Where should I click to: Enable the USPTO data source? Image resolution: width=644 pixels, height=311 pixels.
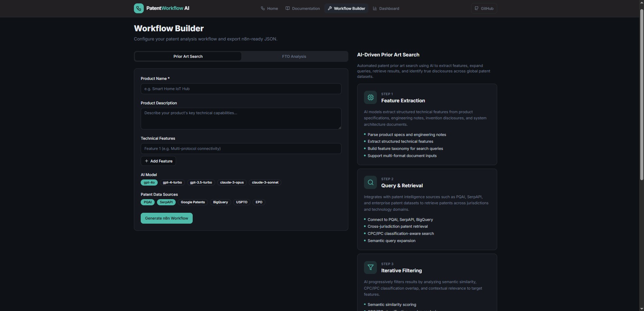pos(242,202)
